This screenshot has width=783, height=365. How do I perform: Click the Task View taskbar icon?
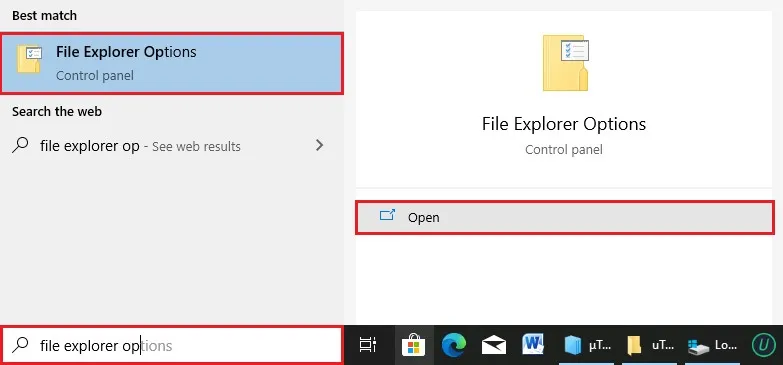coord(368,345)
